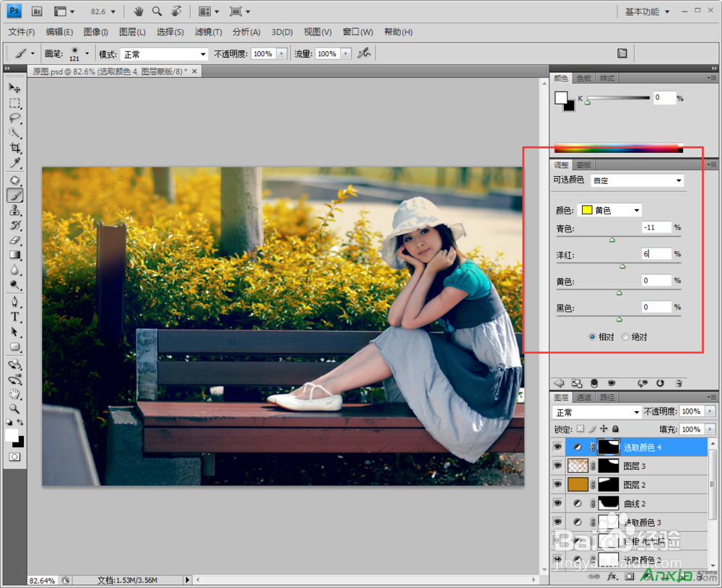
Task: Select the Move tool
Action: (x=14, y=87)
